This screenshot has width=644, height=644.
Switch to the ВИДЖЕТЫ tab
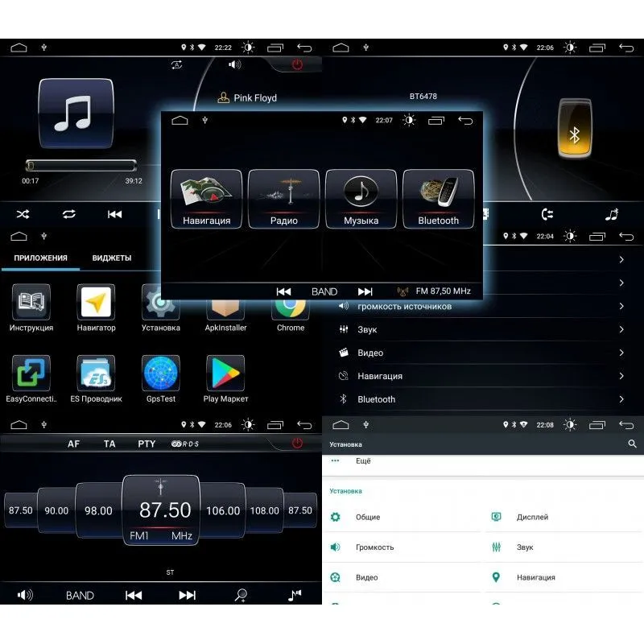point(112,258)
